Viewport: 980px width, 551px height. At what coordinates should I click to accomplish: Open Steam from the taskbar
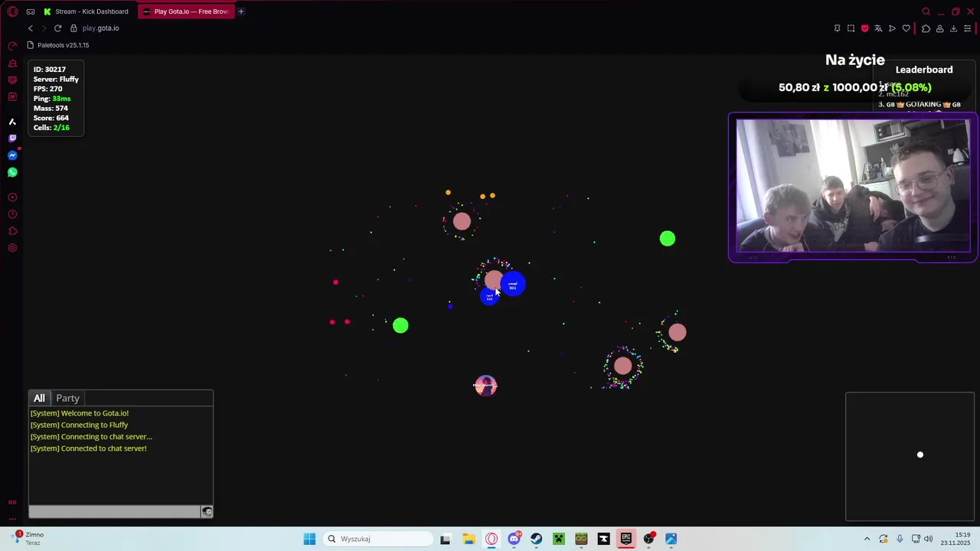pyautogui.click(x=536, y=539)
